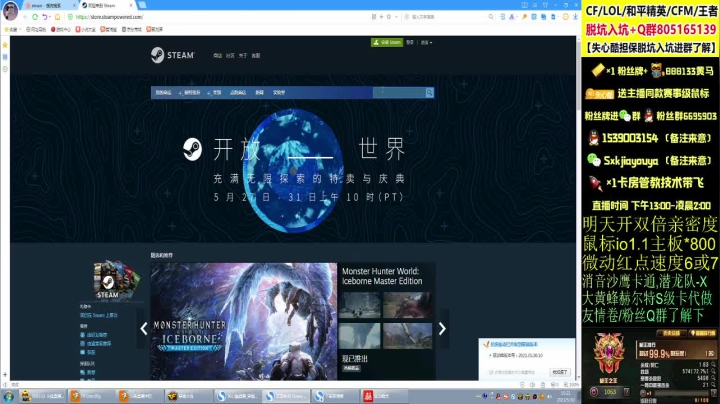Click the browser back arrow
The image size is (720, 404).
pyautogui.click(x=25, y=17)
